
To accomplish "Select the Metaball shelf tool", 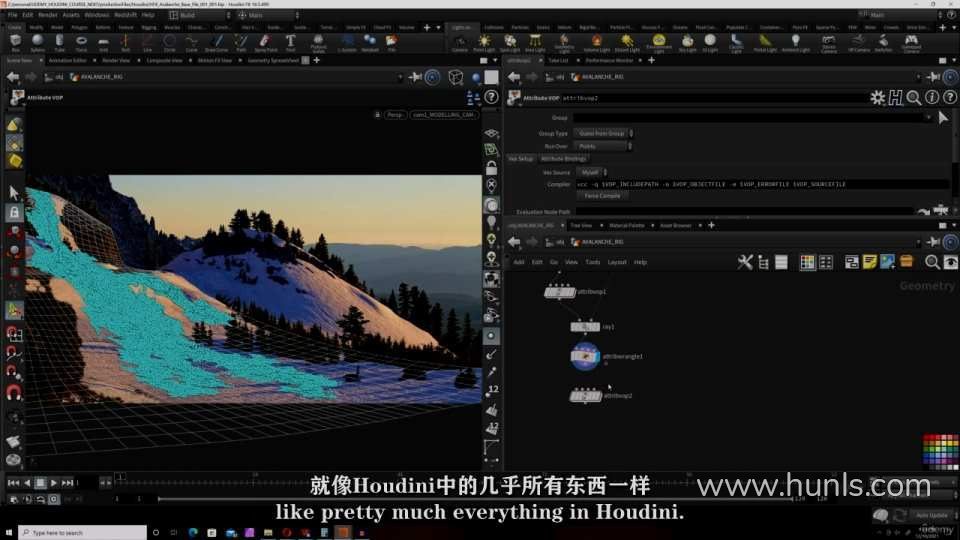I will coord(370,42).
